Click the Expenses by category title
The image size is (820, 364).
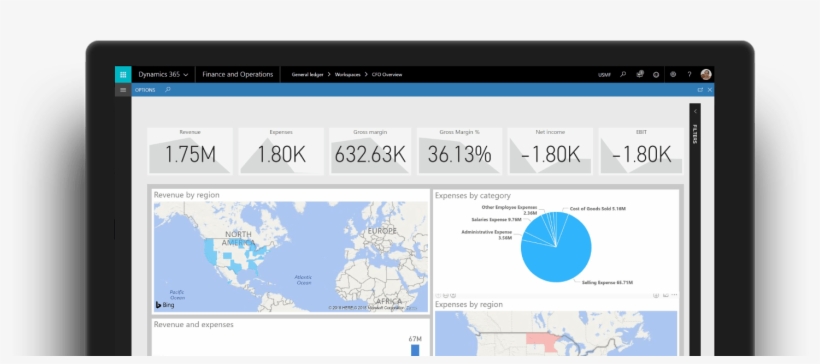tap(473, 196)
